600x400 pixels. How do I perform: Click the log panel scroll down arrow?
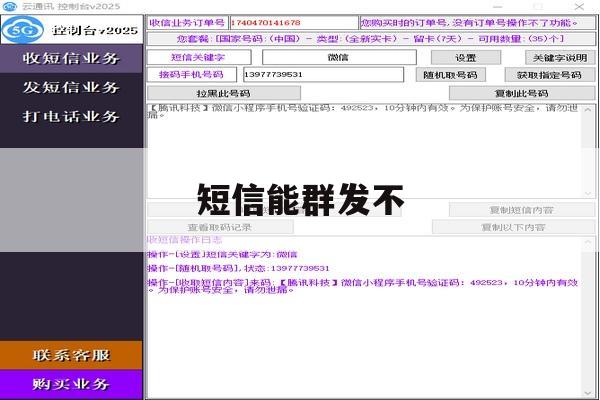coord(588,393)
